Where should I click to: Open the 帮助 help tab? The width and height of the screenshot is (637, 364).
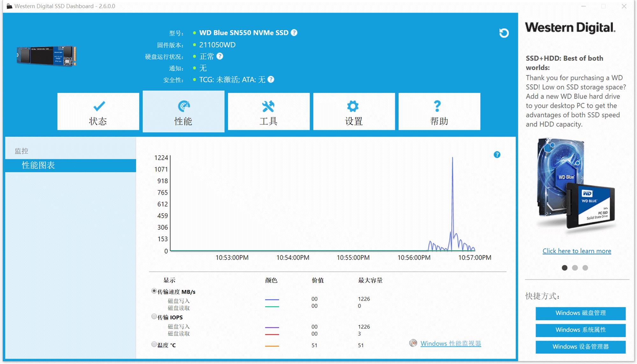tap(439, 111)
